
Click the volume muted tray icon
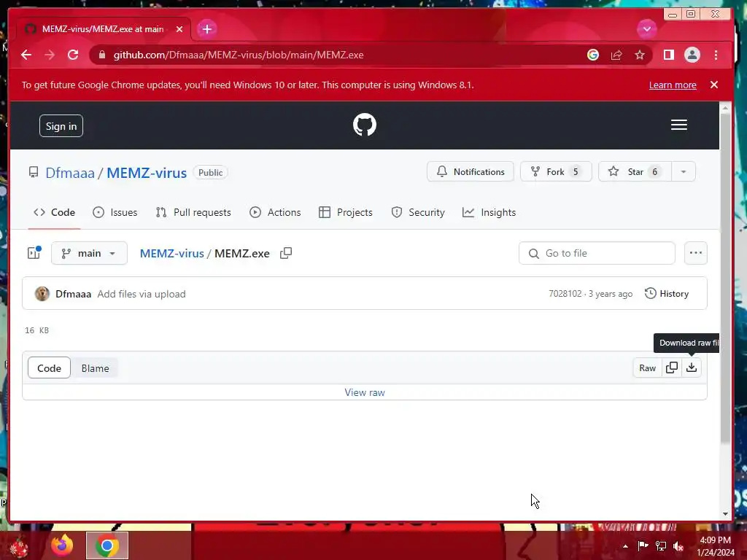click(678, 546)
